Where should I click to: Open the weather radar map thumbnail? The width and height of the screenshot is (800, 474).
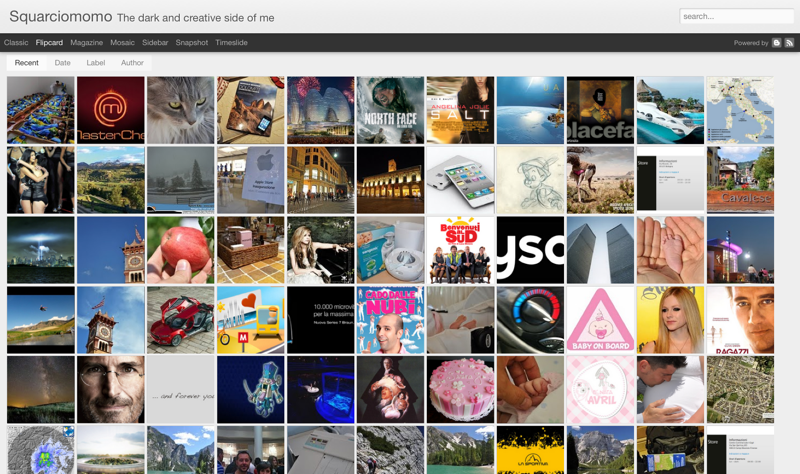[41, 450]
